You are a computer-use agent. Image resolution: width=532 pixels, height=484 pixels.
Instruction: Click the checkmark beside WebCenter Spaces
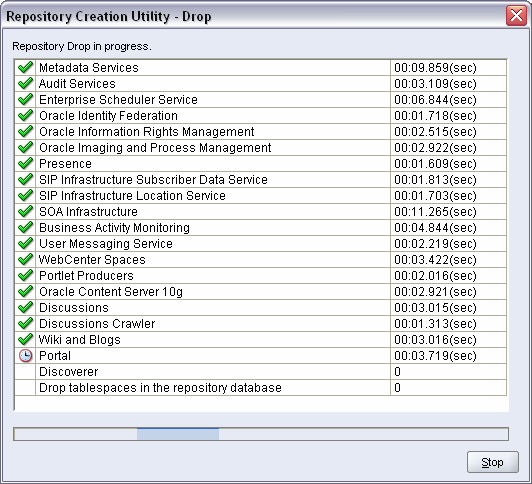25,259
